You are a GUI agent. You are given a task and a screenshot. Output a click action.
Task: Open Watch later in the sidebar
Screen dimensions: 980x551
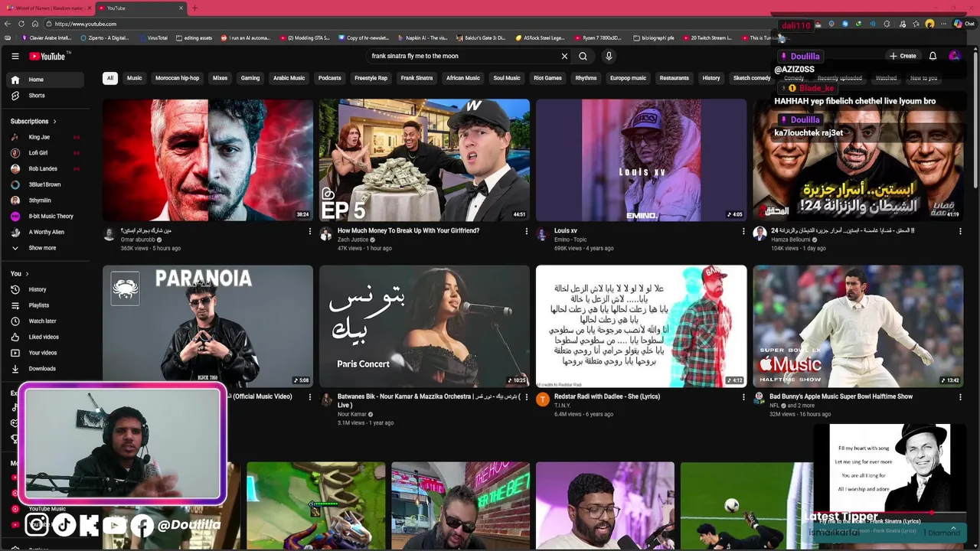coord(46,321)
